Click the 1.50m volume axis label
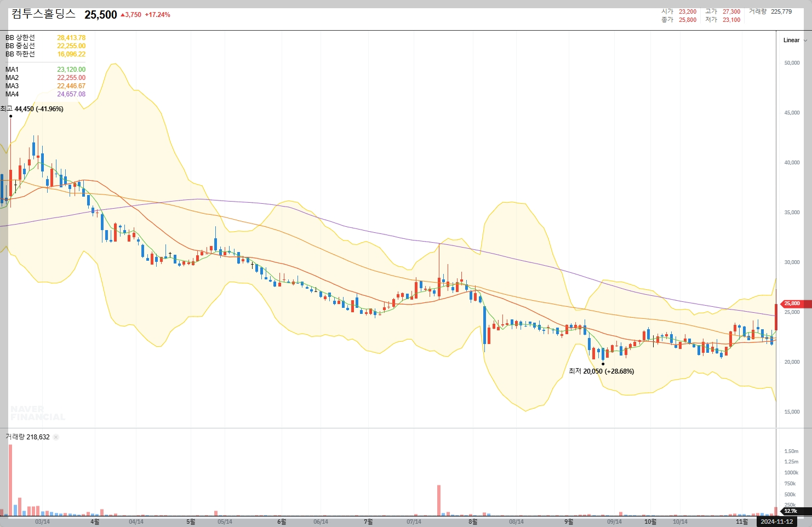 click(x=791, y=451)
